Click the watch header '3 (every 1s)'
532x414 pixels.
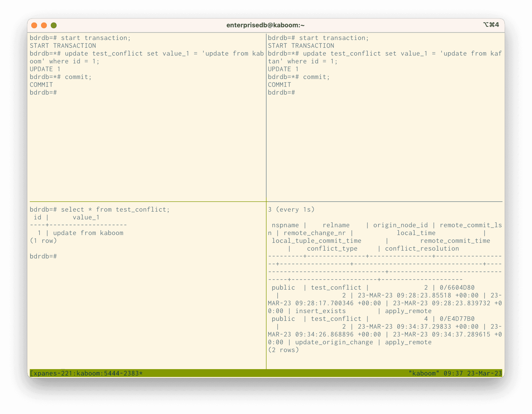[x=291, y=209]
